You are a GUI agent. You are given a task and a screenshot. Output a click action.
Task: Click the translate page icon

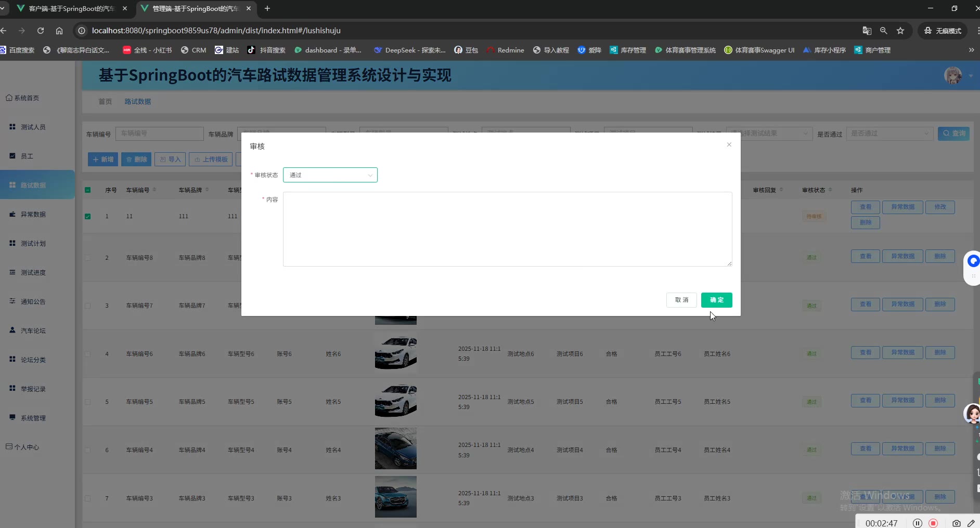[x=867, y=31]
